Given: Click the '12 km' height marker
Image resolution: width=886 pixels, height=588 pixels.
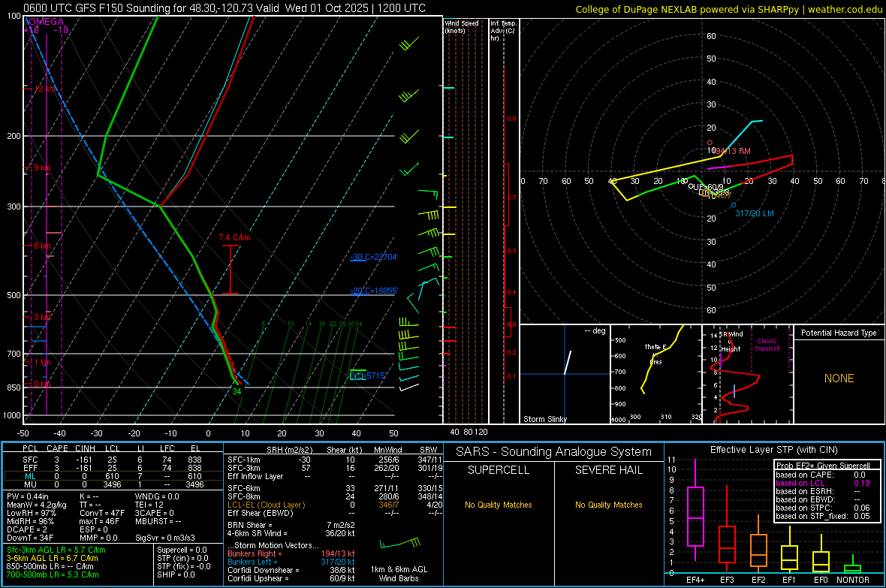Looking at the screenshot, I should coord(44,89).
